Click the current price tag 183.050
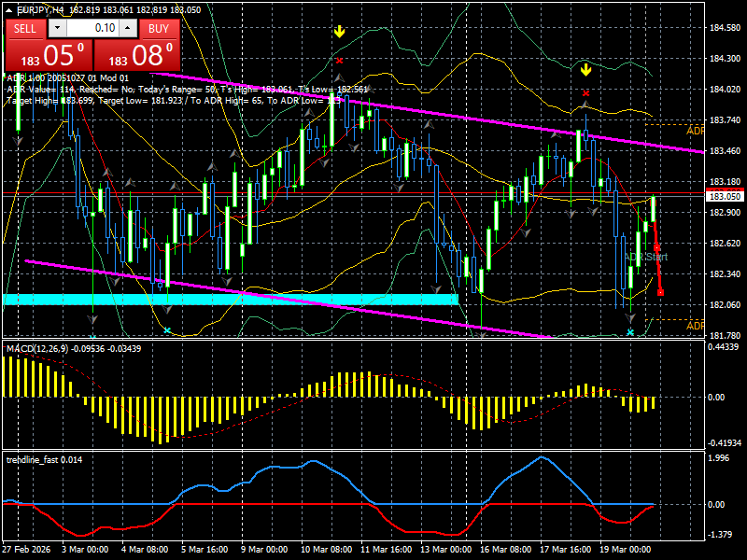 pos(726,196)
